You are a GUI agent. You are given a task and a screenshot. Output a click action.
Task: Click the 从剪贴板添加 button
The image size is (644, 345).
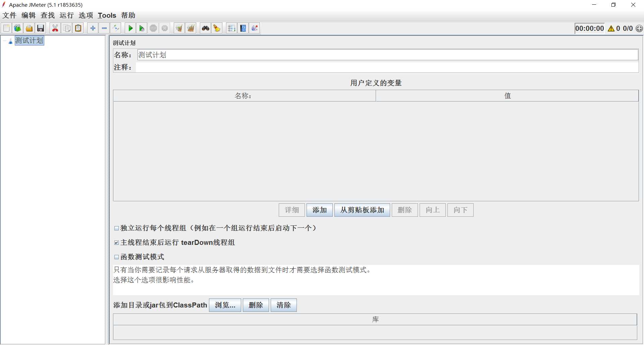[362, 210]
